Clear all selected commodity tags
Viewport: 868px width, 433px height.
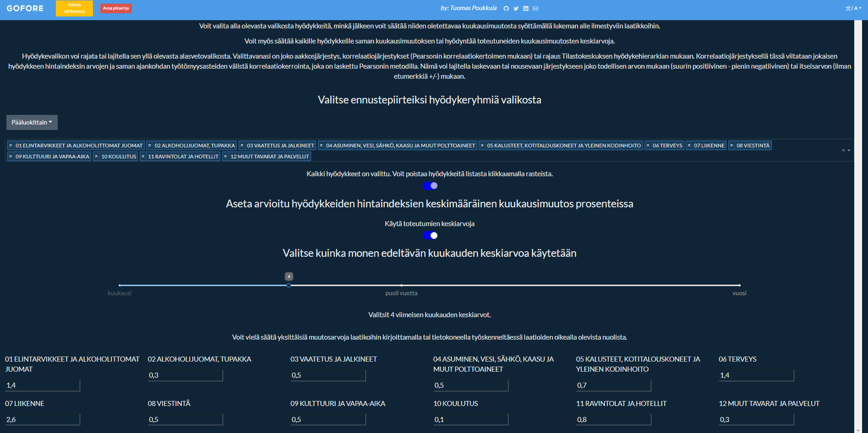click(x=843, y=151)
